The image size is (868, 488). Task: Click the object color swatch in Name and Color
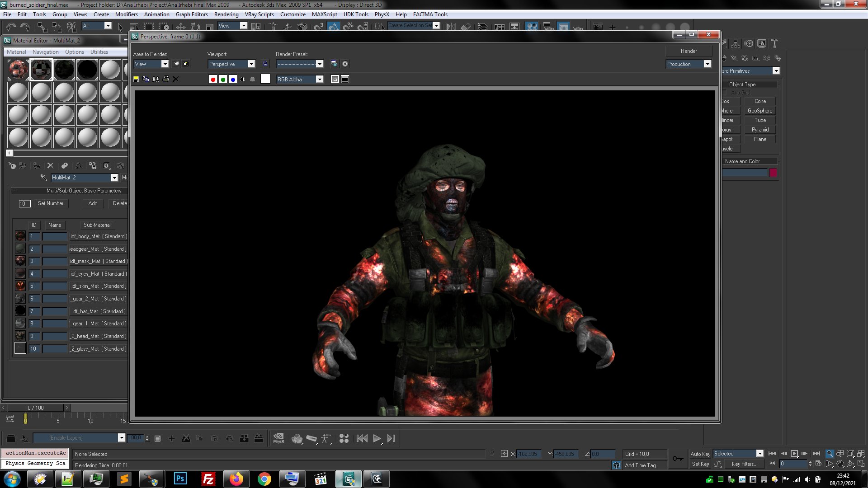pyautogui.click(x=773, y=173)
